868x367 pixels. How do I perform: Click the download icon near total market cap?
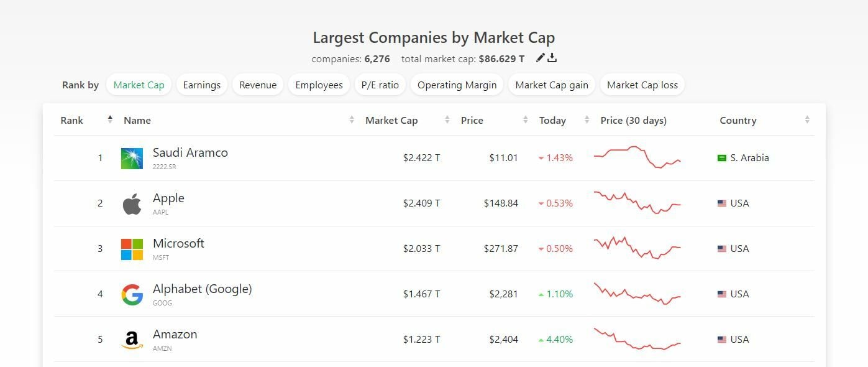(552, 58)
